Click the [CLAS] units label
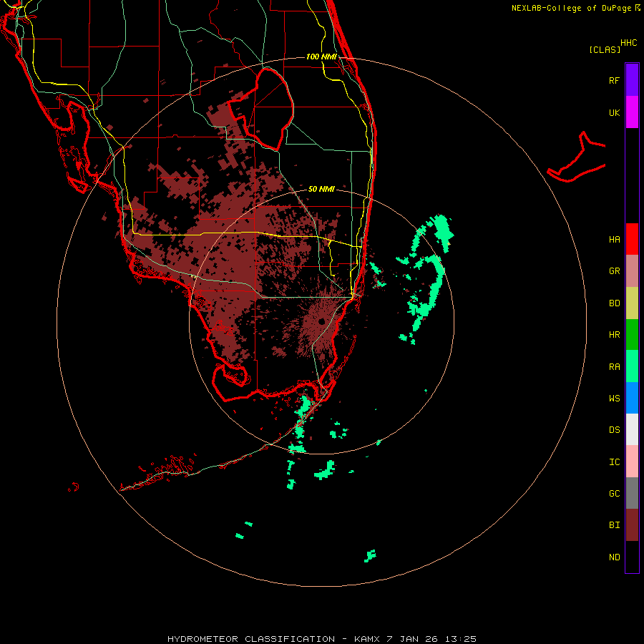644x644 pixels. tap(605, 49)
